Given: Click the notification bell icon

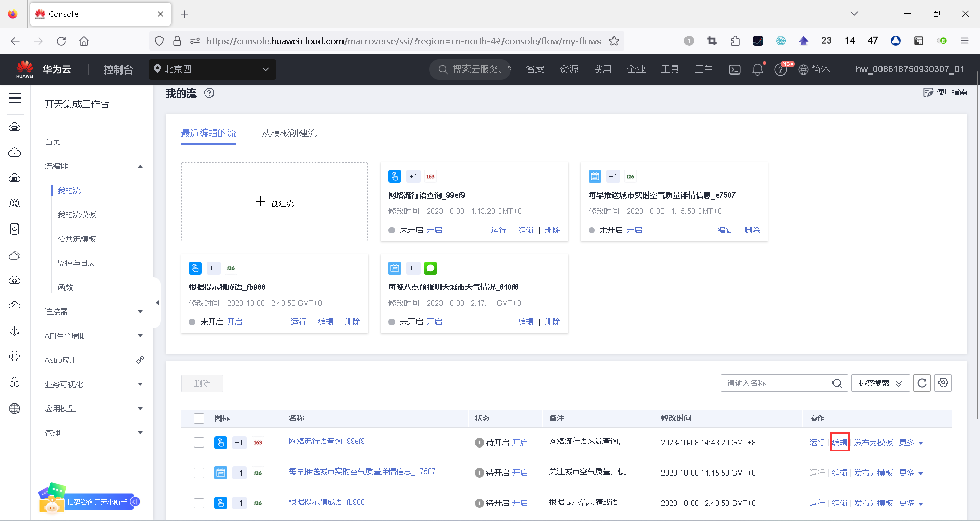Looking at the screenshot, I should click(757, 69).
